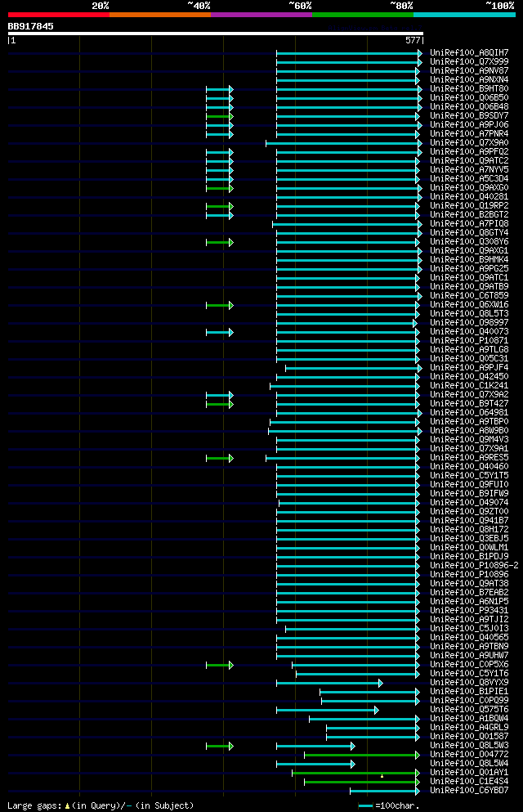Click the UniRef100_Q40073 label
The width and height of the screenshot is (523, 812).
click(469, 331)
